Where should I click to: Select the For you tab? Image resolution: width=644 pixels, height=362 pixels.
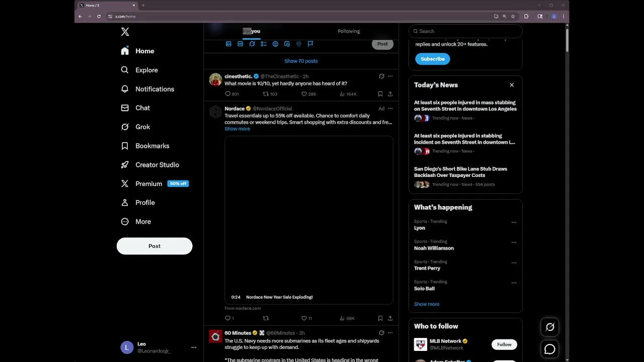point(252,31)
